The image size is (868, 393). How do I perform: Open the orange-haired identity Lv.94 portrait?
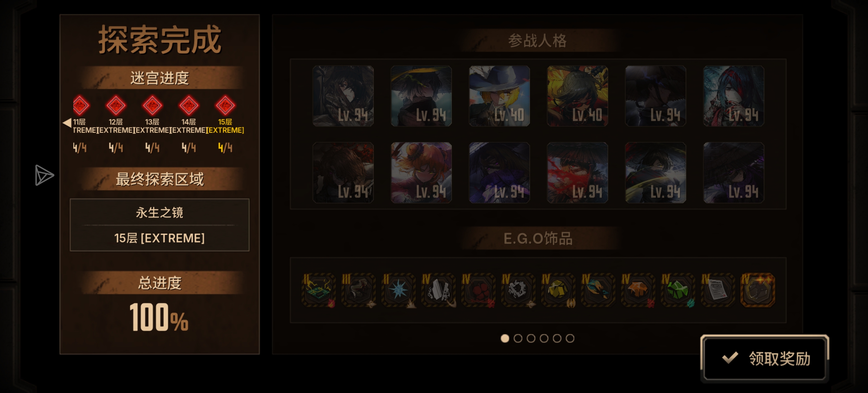421,173
